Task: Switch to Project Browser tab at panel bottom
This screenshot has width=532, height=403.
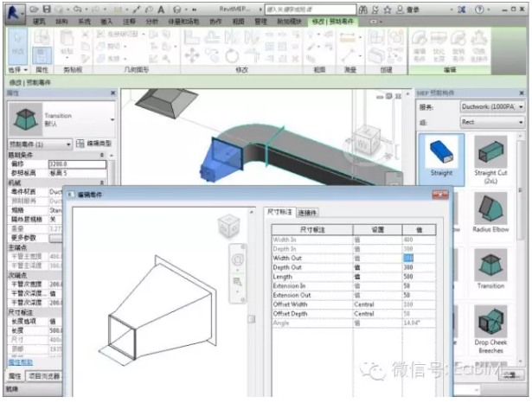Action: point(44,376)
